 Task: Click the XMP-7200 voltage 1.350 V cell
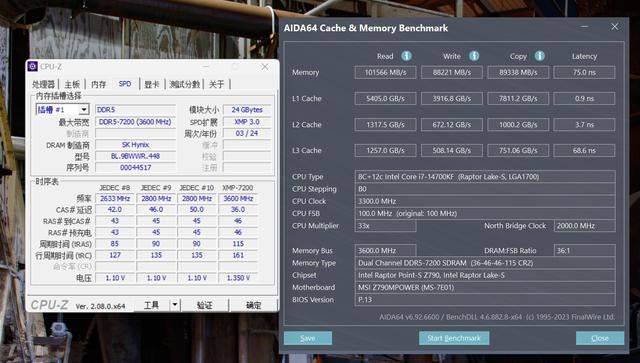pos(238,278)
